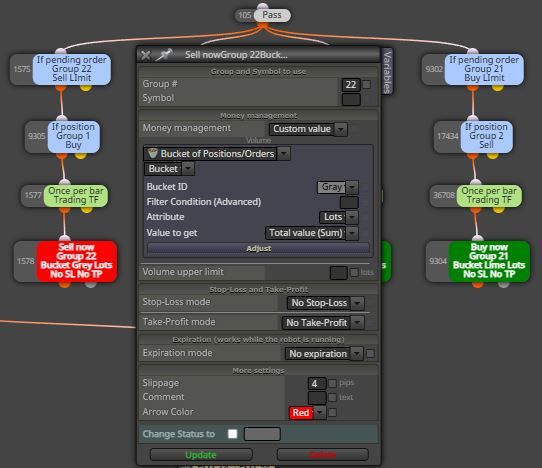Open the Bucket type dropdown

point(169,169)
